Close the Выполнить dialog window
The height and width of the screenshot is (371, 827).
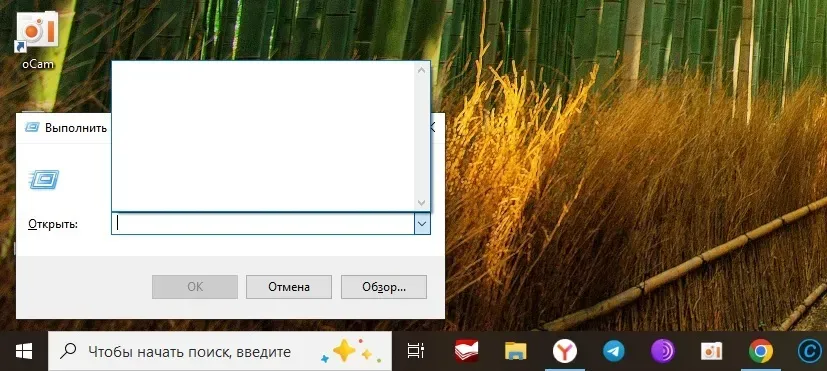(432, 127)
